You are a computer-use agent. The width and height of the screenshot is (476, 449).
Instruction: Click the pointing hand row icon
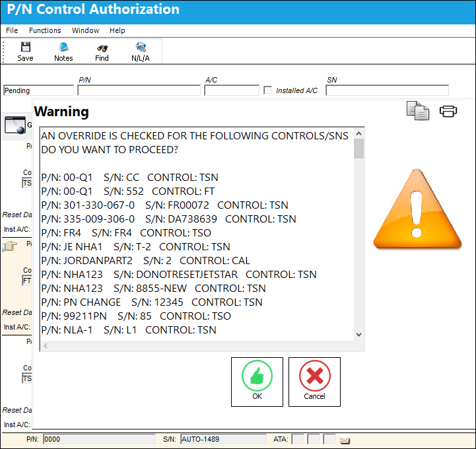coord(10,246)
